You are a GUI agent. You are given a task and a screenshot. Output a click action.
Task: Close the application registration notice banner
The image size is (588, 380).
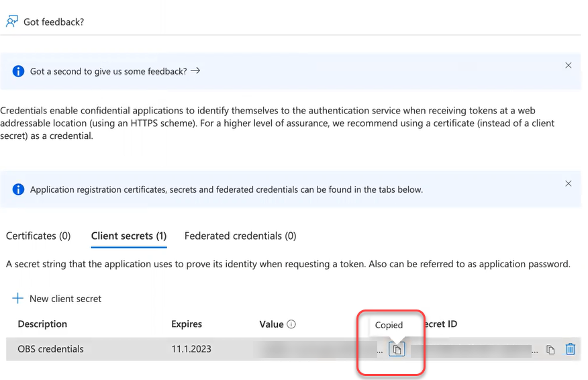click(x=569, y=184)
